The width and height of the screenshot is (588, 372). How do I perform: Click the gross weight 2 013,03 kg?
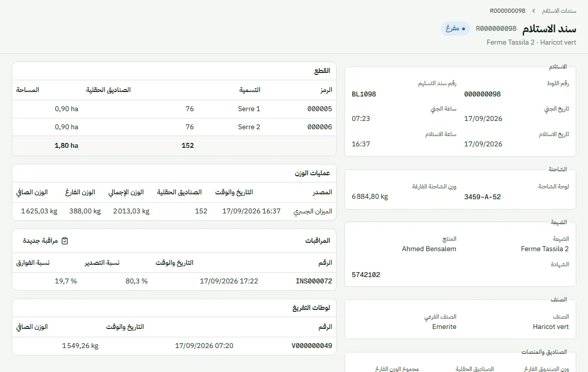point(131,211)
